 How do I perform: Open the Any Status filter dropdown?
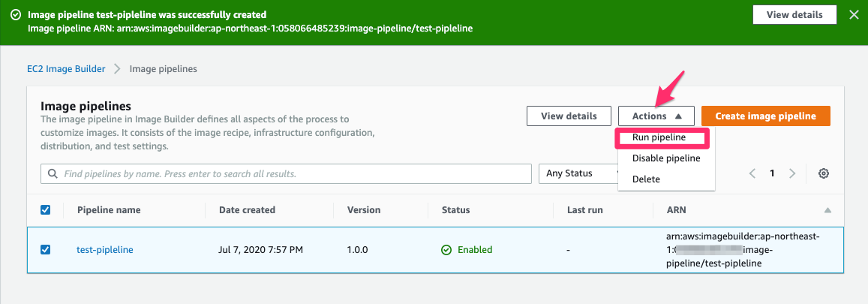578,174
